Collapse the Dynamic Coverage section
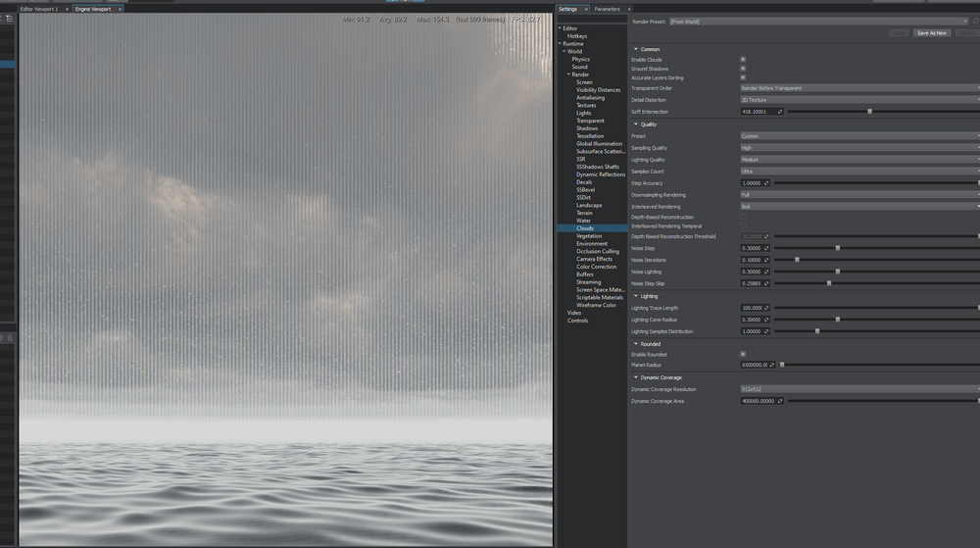 636,377
